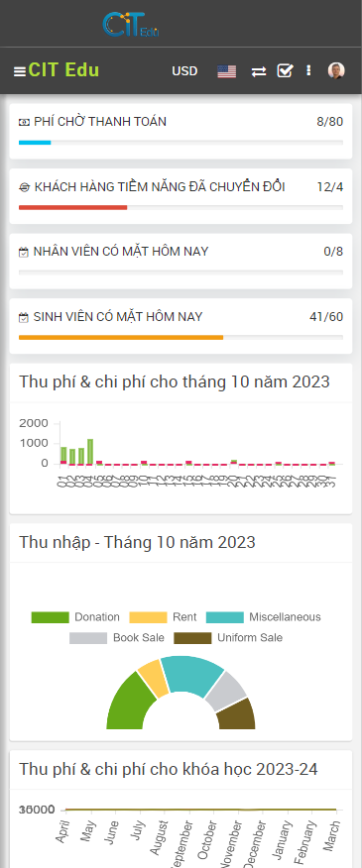Click the US flag language icon

[x=227, y=71]
